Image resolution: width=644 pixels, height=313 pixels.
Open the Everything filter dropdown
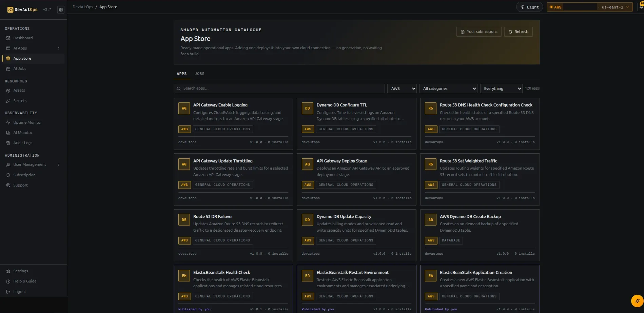501,89
